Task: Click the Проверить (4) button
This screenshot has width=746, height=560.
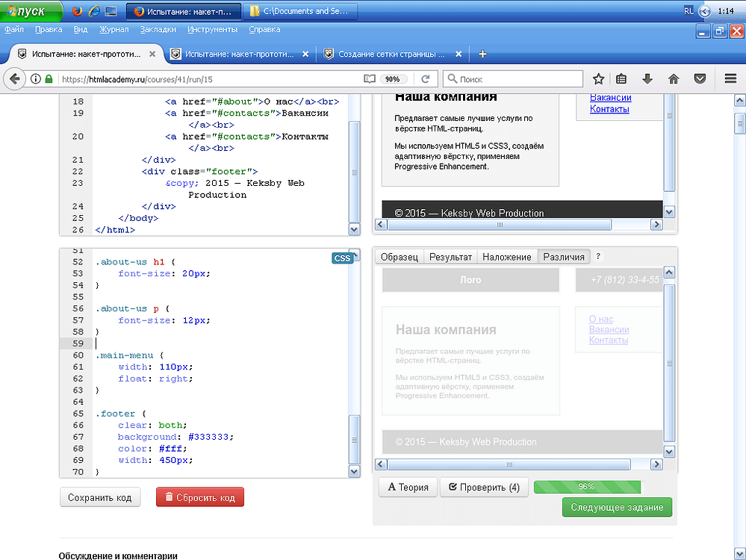Action: click(x=484, y=488)
